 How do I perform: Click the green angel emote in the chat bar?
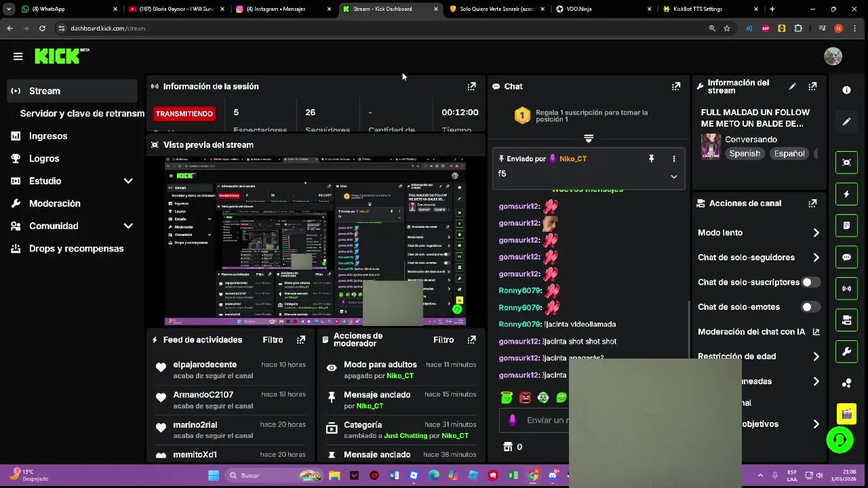point(507,398)
